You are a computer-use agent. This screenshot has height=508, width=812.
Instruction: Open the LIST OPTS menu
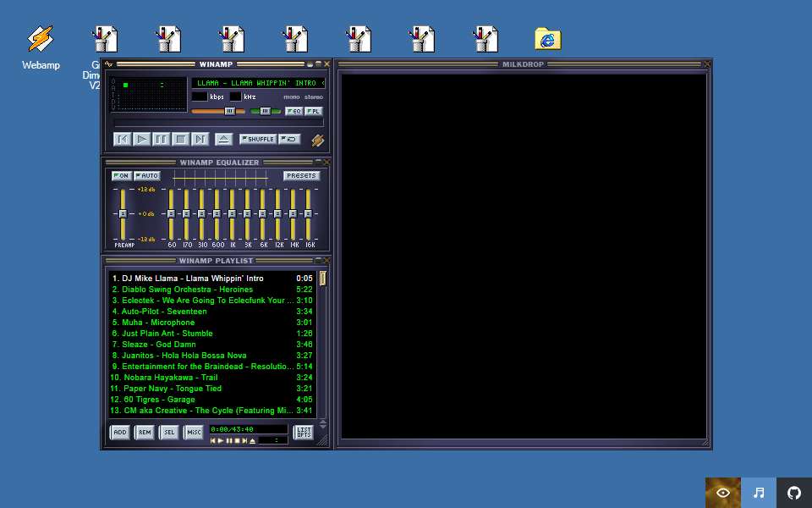[x=304, y=433]
